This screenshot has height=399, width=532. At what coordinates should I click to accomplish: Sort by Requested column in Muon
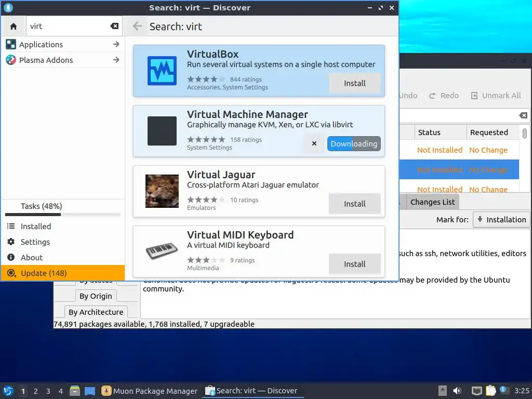493,132
